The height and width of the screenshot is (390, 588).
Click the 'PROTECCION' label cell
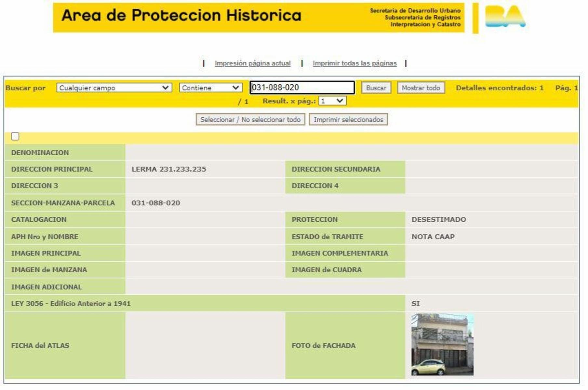pos(345,220)
